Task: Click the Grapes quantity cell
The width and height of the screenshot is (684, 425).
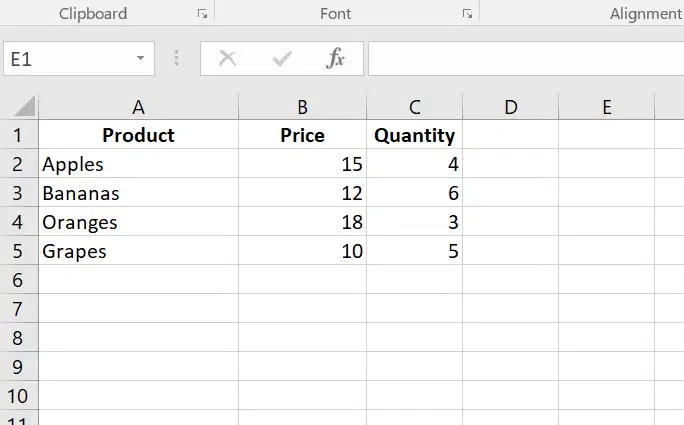Action: point(414,251)
